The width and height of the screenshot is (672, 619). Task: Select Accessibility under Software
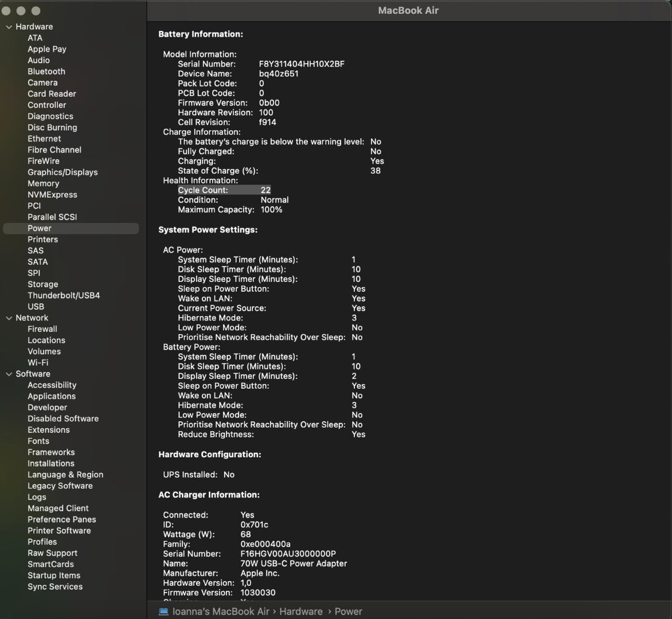(x=52, y=385)
